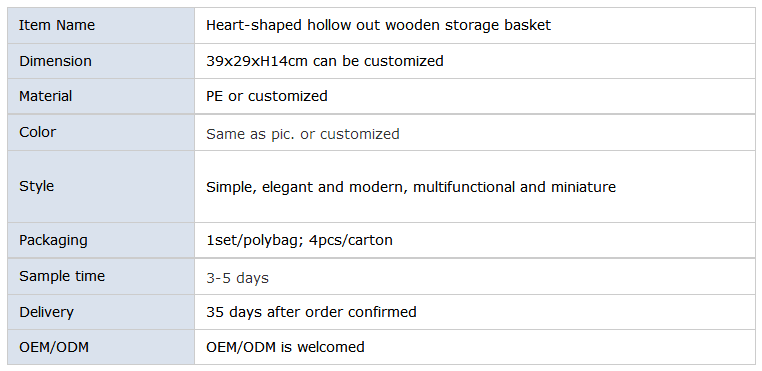The width and height of the screenshot is (762, 371).
Task: Select the 3-5 days value
Action: click(x=237, y=278)
